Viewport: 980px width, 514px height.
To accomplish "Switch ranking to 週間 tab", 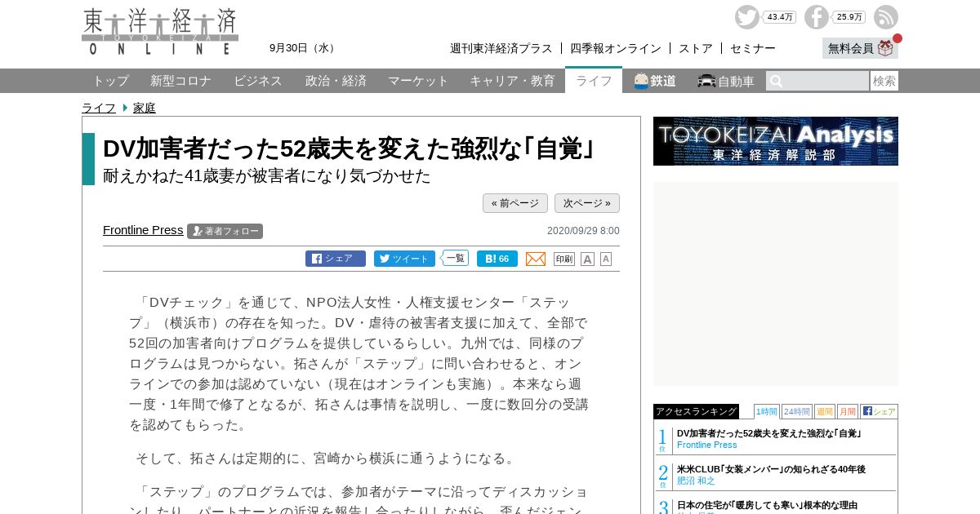I will 825,411.
